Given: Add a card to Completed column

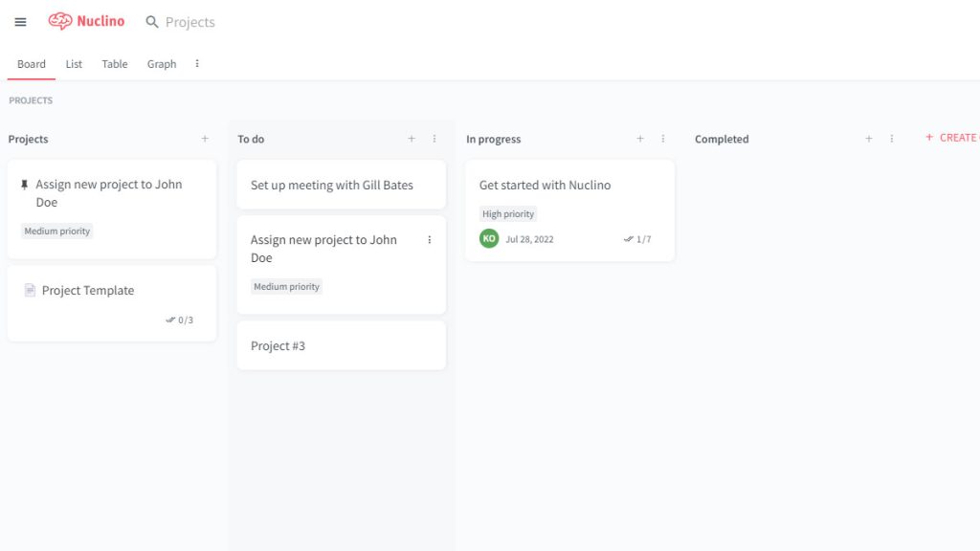Looking at the screenshot, I should click(x=869, y=139).
